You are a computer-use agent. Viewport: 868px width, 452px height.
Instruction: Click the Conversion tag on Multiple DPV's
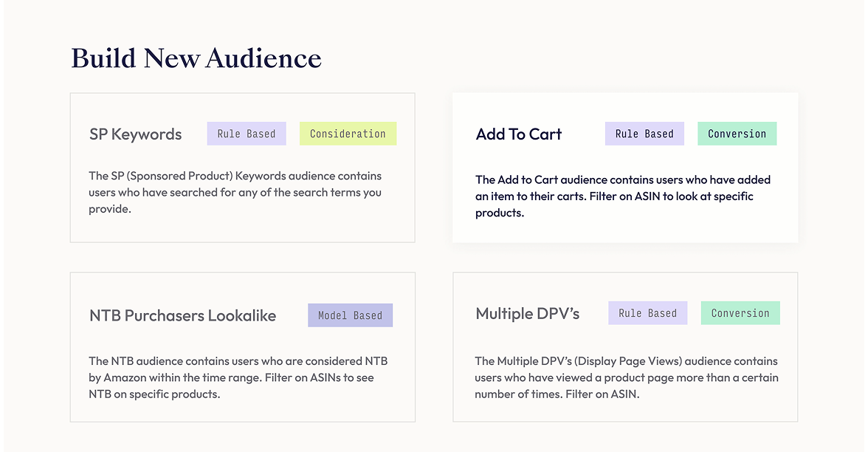740,312
